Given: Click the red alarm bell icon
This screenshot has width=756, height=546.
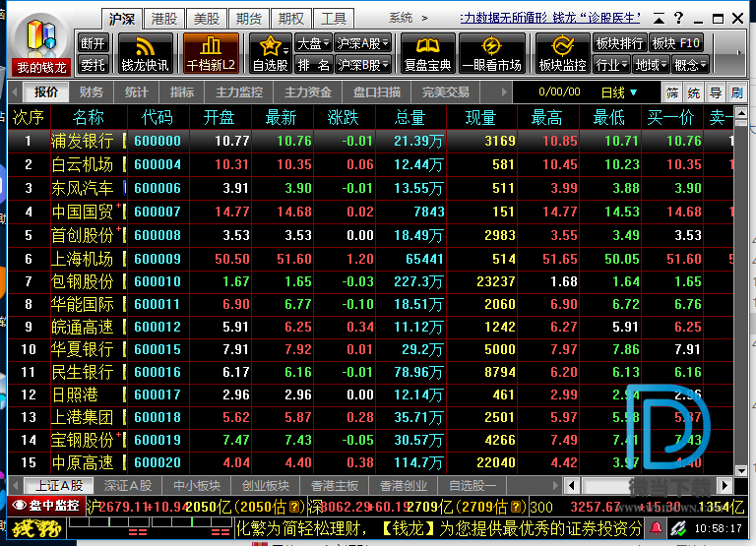Looking at the screenshot, I should pos(656,528).
